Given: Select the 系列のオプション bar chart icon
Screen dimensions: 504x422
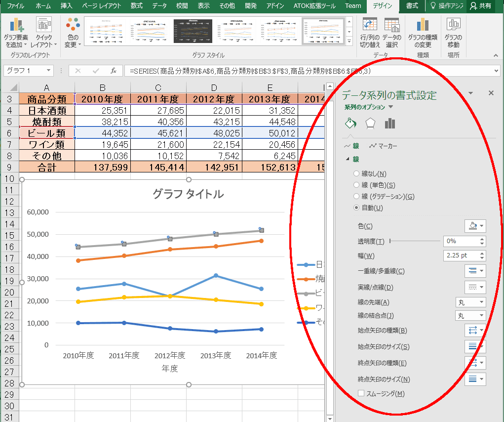Looking at the screenshot, I should 390,123.
